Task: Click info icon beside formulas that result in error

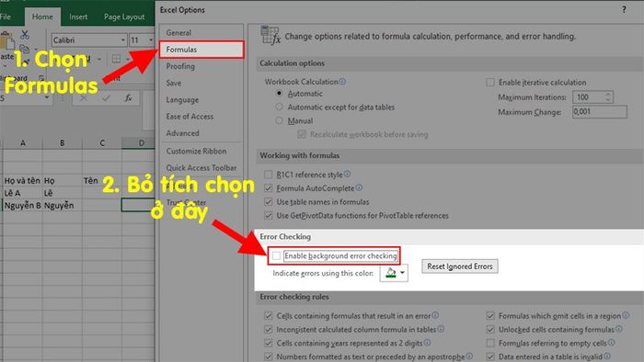Action: point(435,315)
